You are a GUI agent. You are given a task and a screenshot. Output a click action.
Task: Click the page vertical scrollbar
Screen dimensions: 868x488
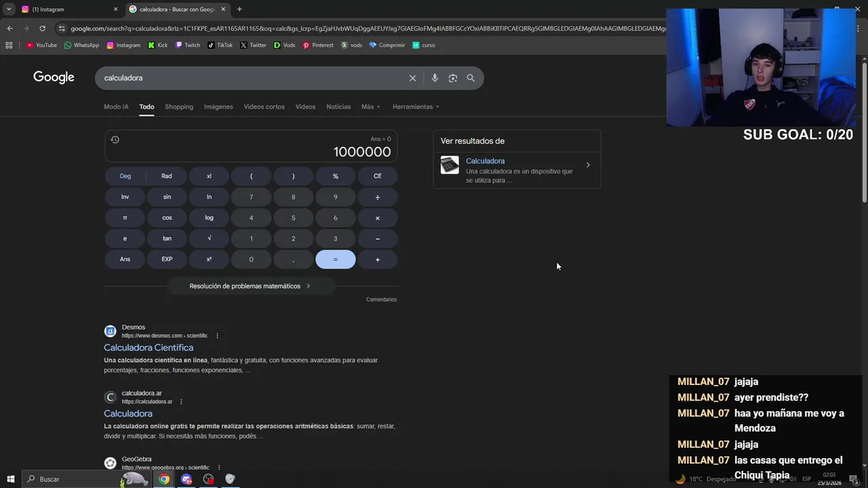point(864,132)
